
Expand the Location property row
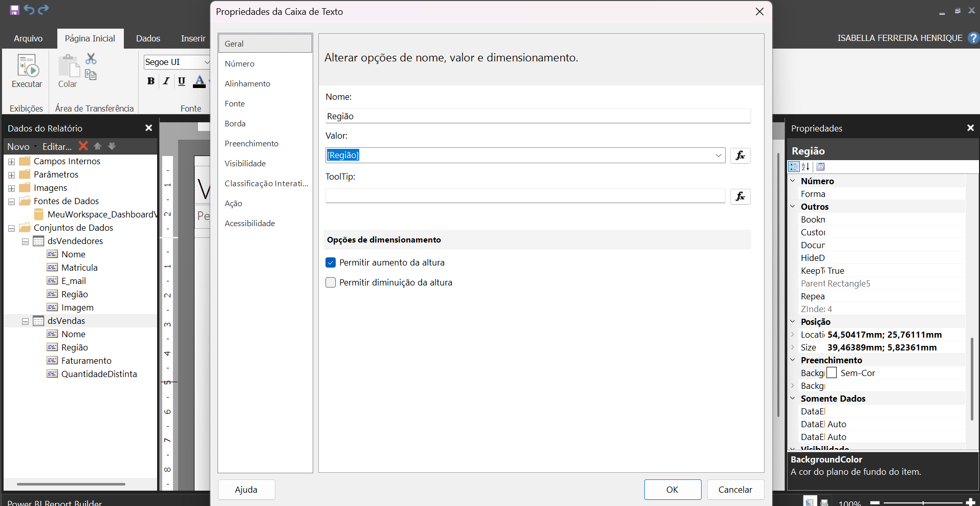(x=793, y=334)
